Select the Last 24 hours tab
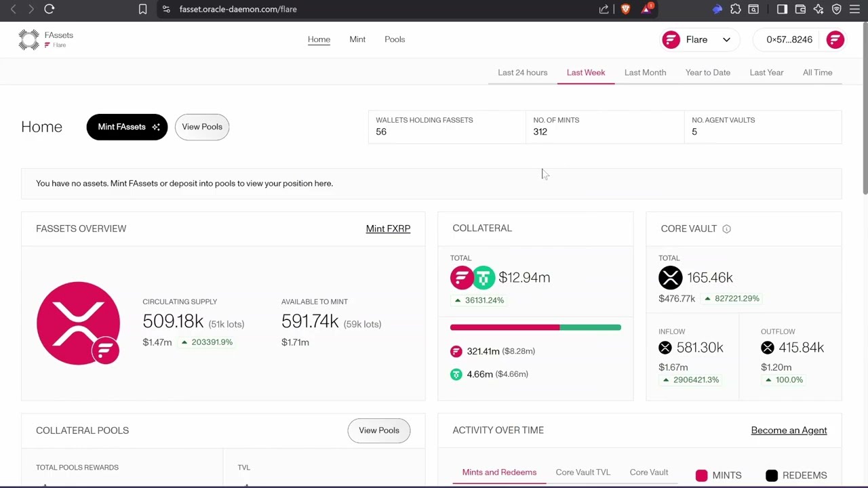This screenshot has height=488, width=868. click(523, 73)
